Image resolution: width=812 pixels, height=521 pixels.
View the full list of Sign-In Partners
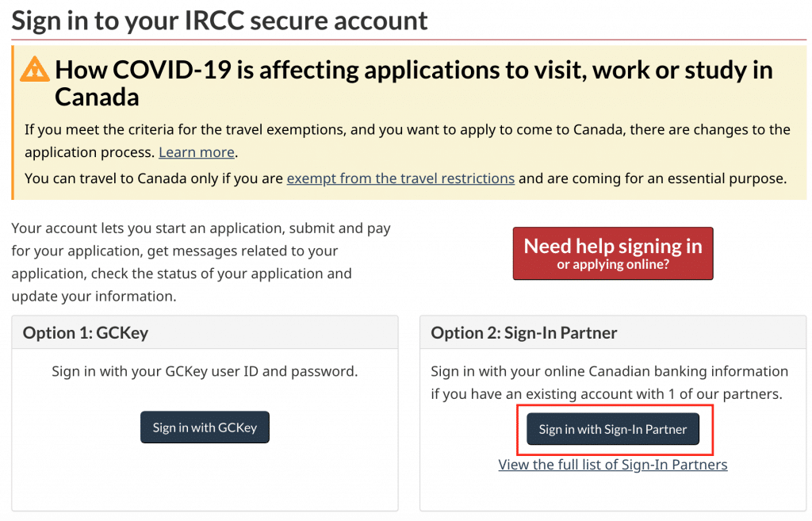(x=613, y=465)
